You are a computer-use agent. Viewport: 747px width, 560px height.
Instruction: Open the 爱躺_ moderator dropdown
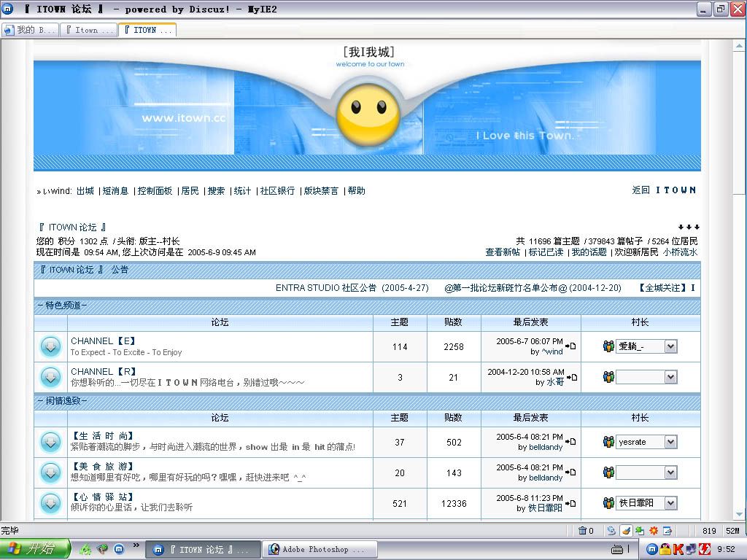pyautogui.click(x=671, y=346)
